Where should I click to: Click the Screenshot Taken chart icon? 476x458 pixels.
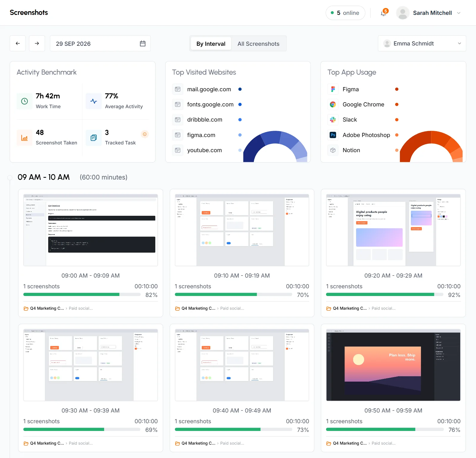point(25,138)
